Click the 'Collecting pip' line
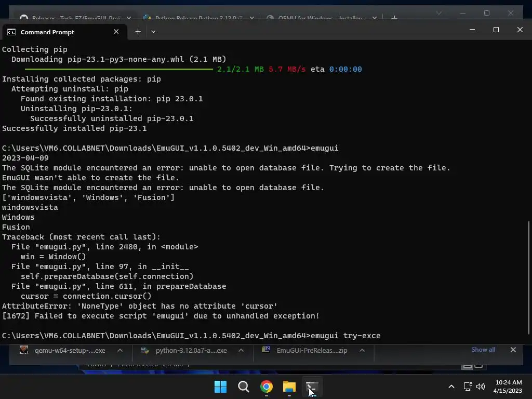The width and height of the screenshot is (532, 399). (35, 49)
